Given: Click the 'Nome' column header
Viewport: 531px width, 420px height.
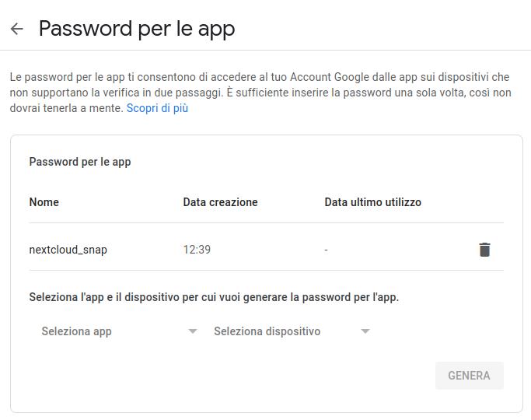Looking at the screenshot, I should click(x=44, y=202).
